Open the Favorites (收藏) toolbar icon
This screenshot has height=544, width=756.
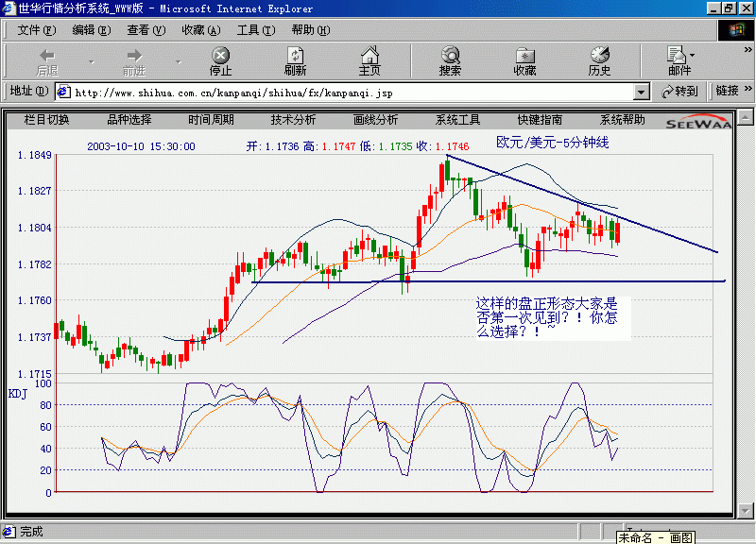524,61
